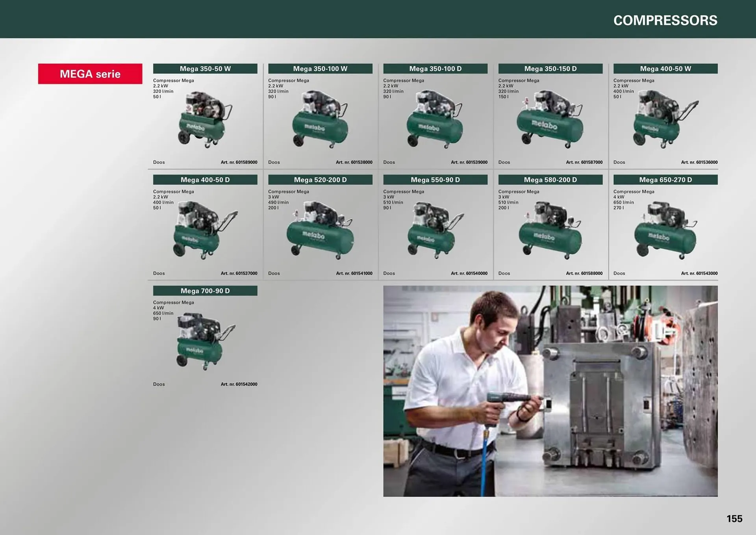Click the Mega 580-200 D title bar
This screenshot has width=756, height=535.
click(550, 179)
